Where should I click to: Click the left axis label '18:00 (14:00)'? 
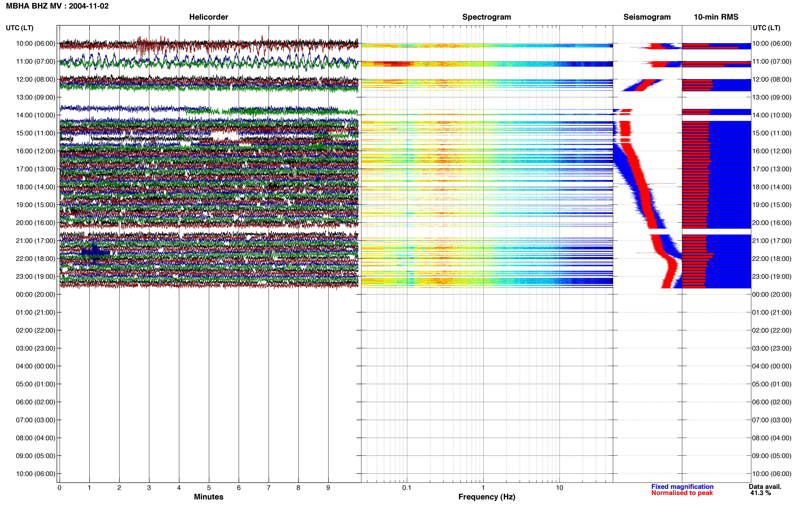point(36,187)
